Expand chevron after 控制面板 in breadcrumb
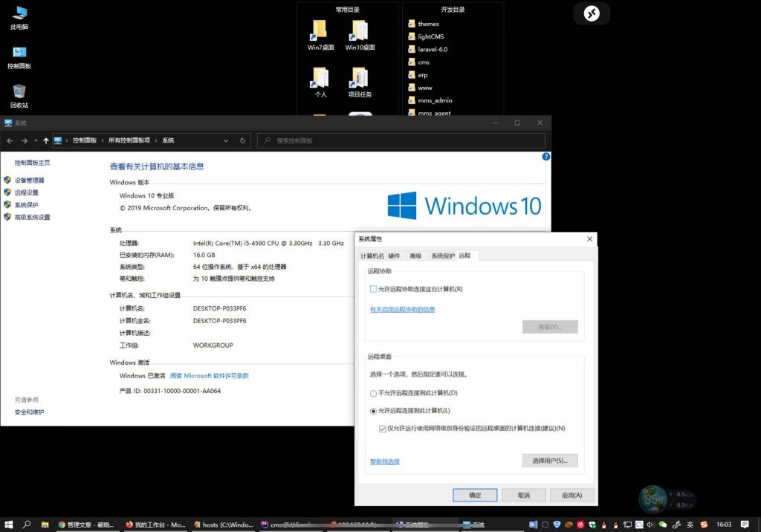 103,140
